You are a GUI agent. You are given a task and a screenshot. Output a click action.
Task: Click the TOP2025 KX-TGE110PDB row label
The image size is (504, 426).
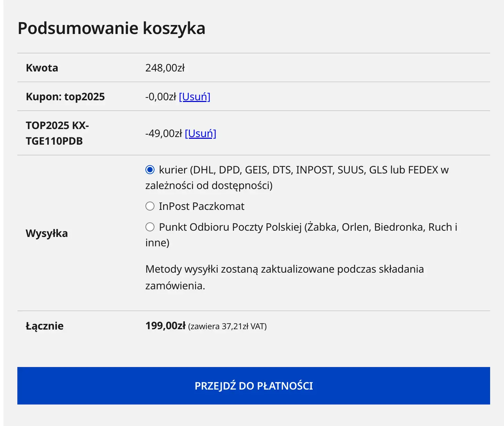click(57, 133)
